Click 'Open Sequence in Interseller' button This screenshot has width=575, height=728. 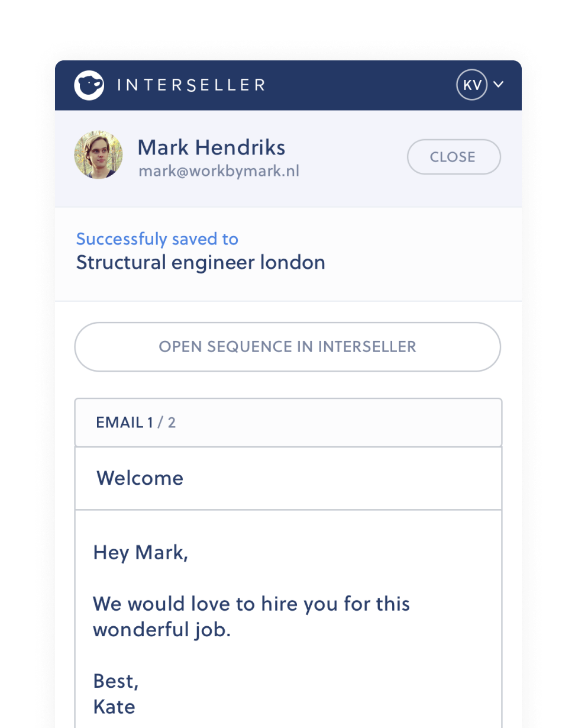(287, 347)
